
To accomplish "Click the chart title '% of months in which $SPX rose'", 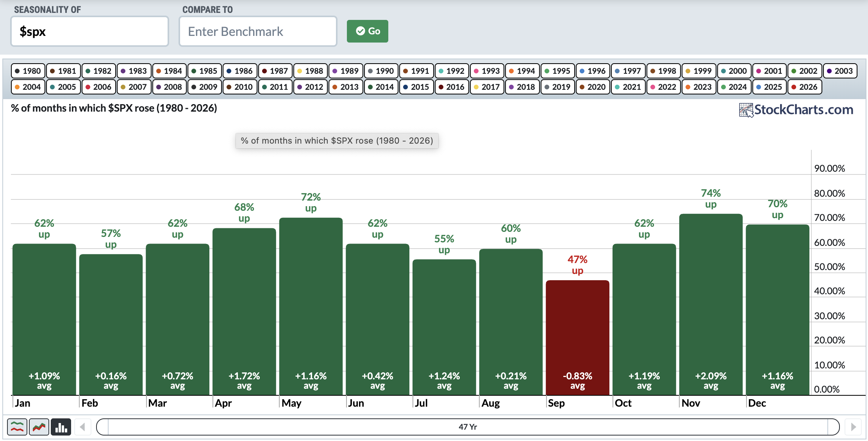I will pos(114,108).
